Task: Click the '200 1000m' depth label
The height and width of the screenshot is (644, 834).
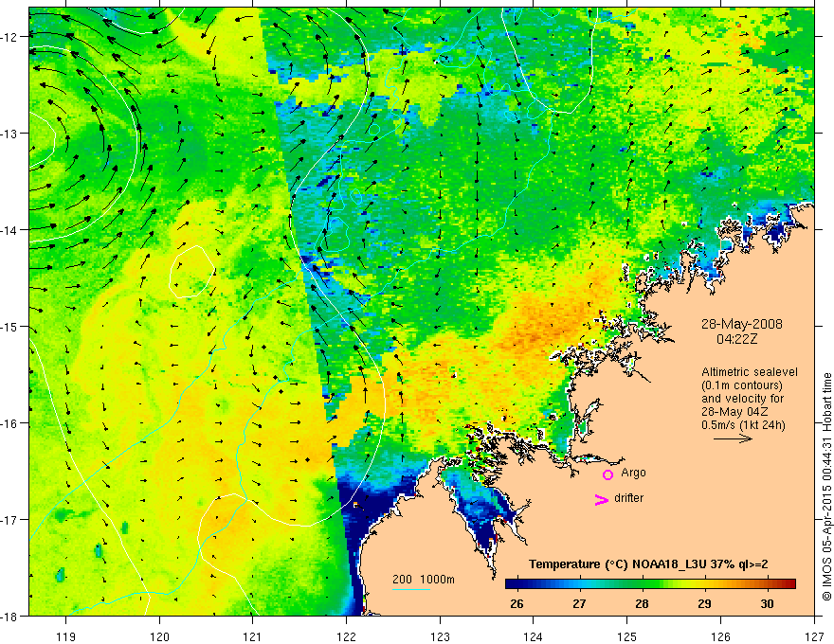Action: pos(424,580)
